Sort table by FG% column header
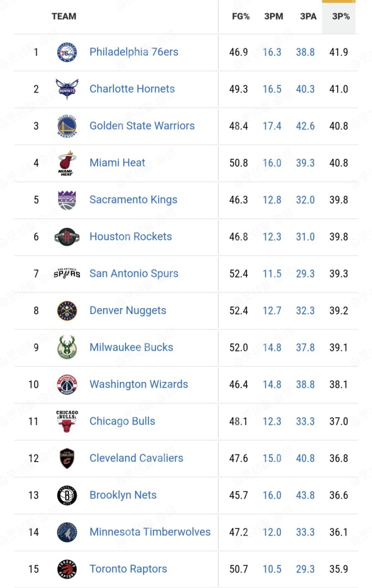Screen dimensions: 372x588 coord(241,16)
